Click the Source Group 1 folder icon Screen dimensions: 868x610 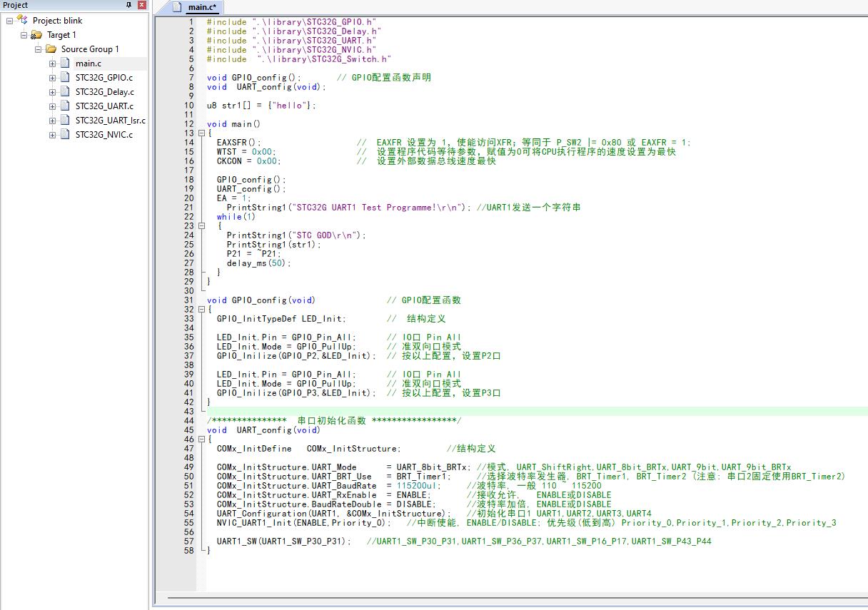tap(51, 49)
